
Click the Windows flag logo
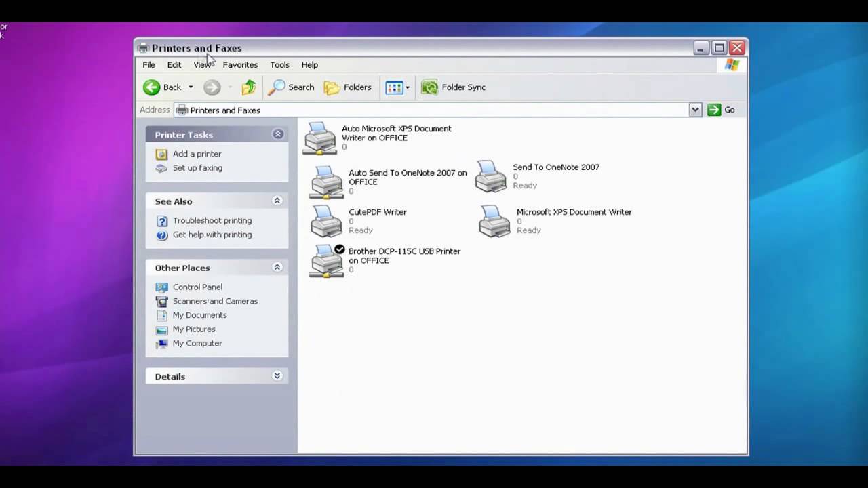[732, 64]
